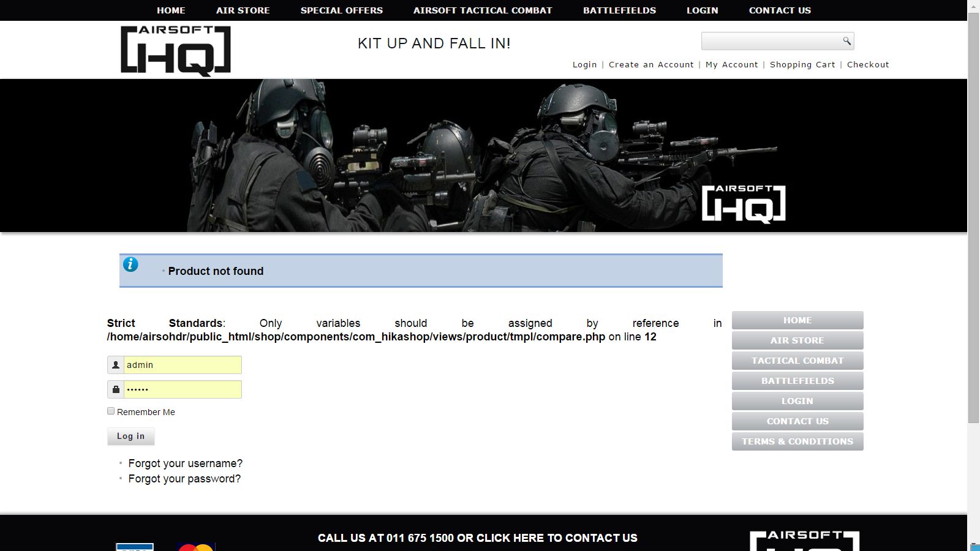Open CONTACT US in the sidebar menu

point(797,421)
